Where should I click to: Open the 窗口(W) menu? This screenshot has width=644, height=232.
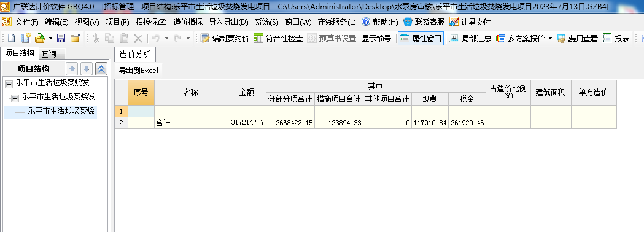coord(298,22)
